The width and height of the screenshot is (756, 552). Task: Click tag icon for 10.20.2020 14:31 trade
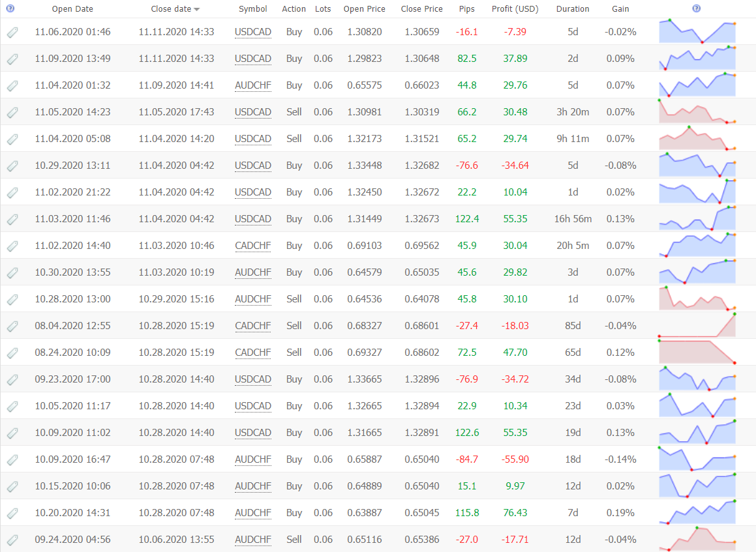tap(12, 513)
